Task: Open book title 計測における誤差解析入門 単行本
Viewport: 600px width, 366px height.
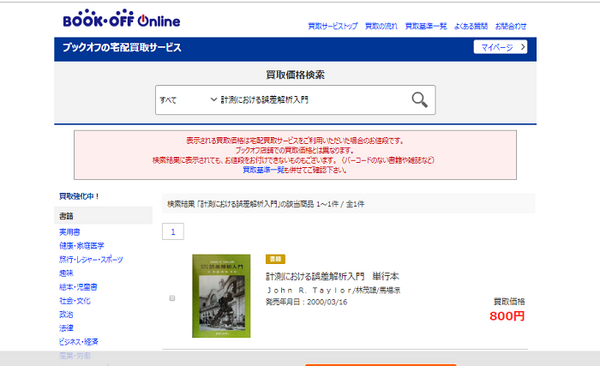Action: [333, 276]
